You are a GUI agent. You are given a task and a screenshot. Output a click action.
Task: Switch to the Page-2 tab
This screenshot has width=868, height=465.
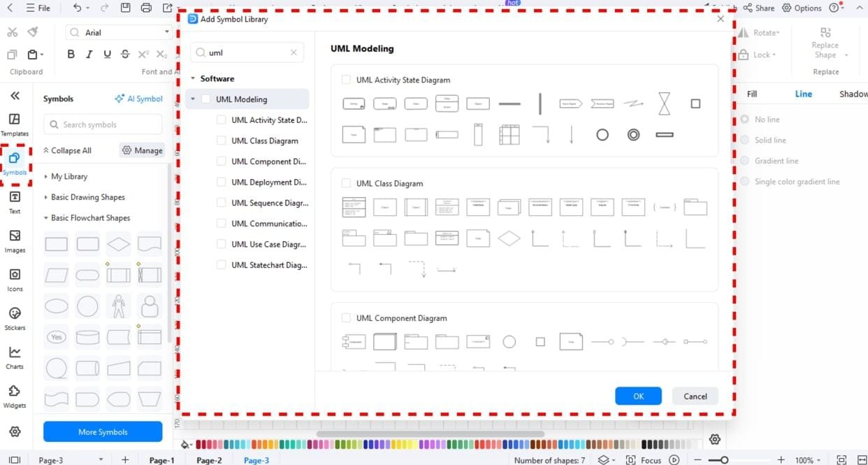(x=209, y=460)
